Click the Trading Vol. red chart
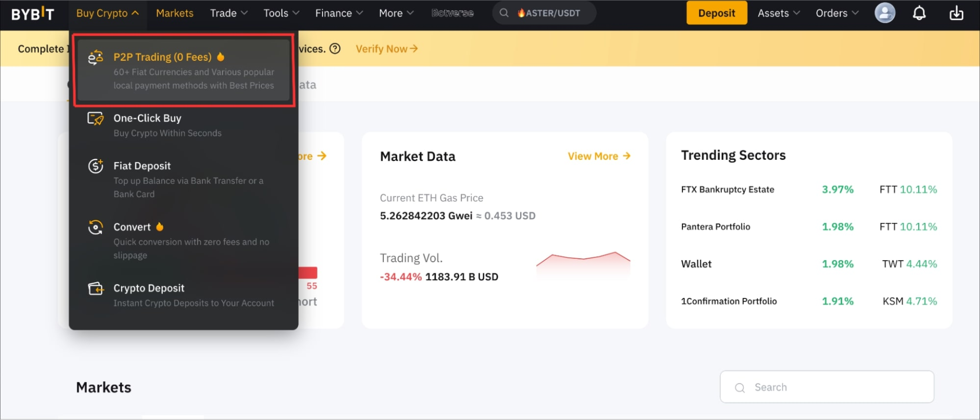980x420 pixels. (583, 263)
